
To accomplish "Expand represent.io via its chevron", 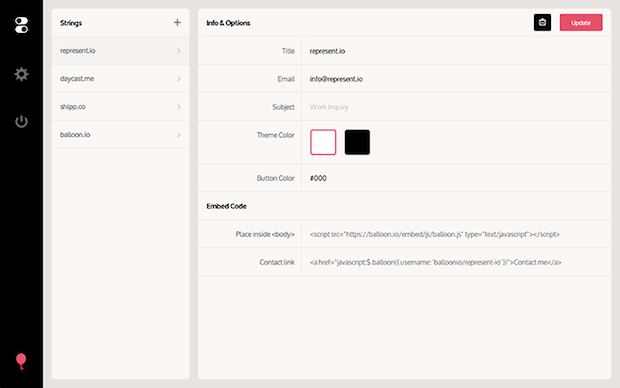I will 179,51.
